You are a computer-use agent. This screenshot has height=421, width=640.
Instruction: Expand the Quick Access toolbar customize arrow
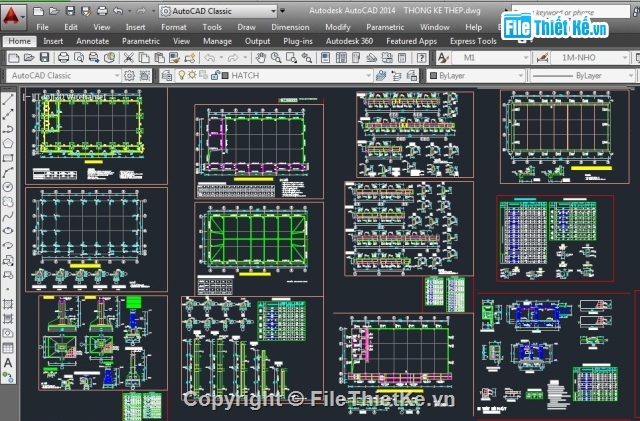[282, 11]
